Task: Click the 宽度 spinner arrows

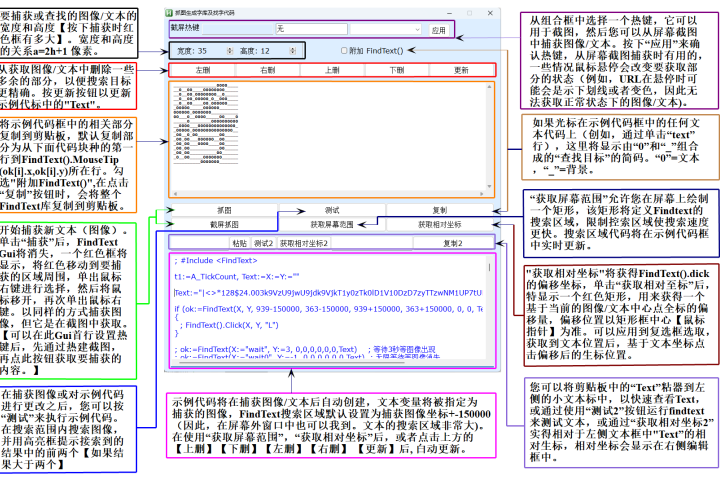Action: click(230, 51)
